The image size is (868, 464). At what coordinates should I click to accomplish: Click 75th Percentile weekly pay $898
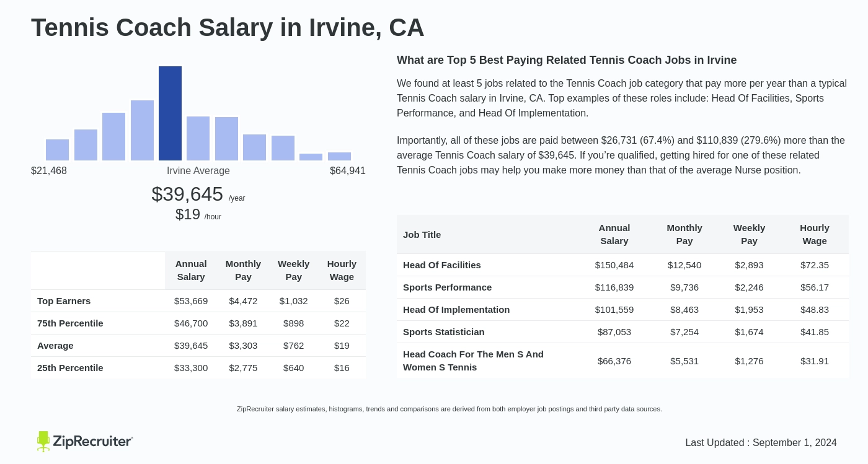click(294, 323)
